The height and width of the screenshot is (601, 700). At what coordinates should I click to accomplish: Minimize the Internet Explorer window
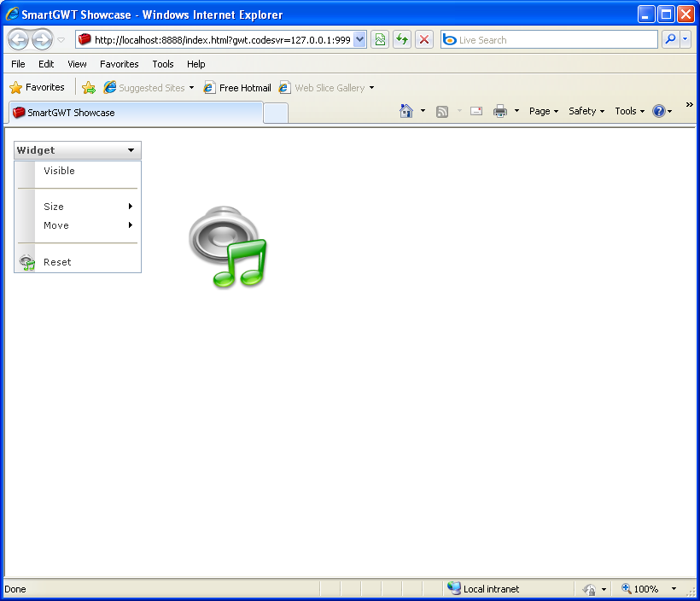tap(645, 15)
